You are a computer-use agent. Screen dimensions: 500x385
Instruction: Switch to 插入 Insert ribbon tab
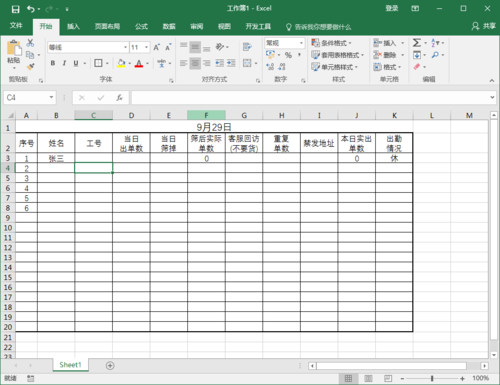[73, 26]
